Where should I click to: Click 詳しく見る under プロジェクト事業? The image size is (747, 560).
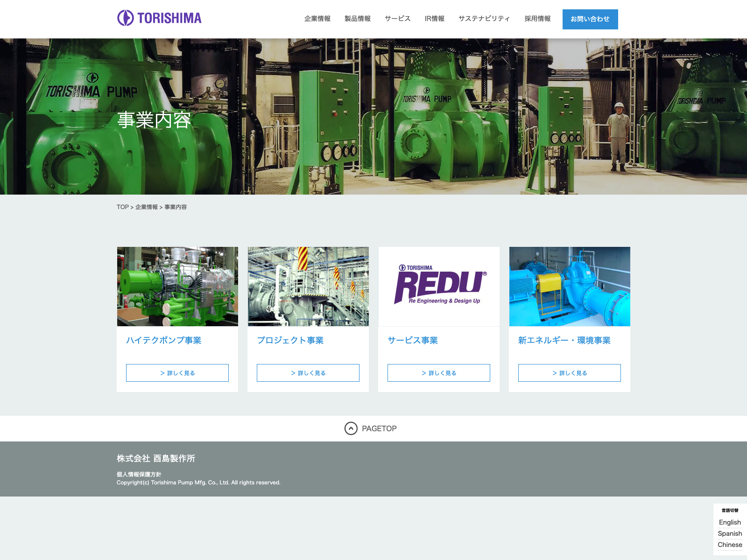click(308, 373)
